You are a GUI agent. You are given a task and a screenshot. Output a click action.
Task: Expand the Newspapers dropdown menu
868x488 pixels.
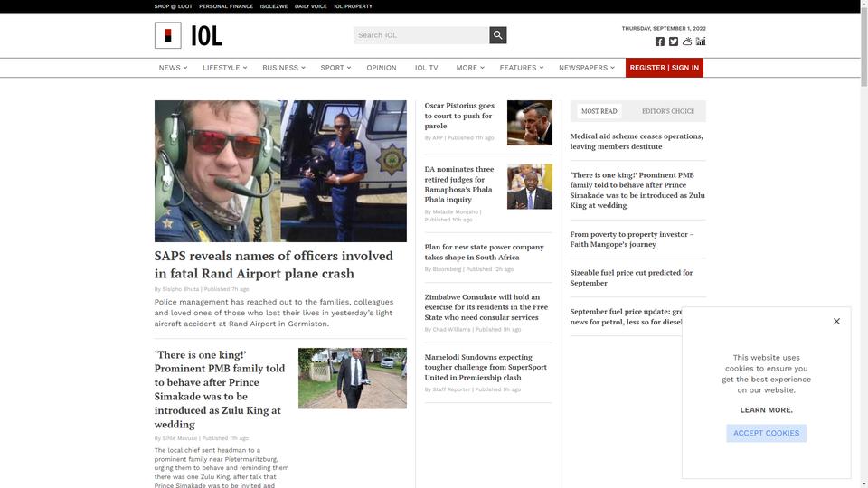click(586, 68)
